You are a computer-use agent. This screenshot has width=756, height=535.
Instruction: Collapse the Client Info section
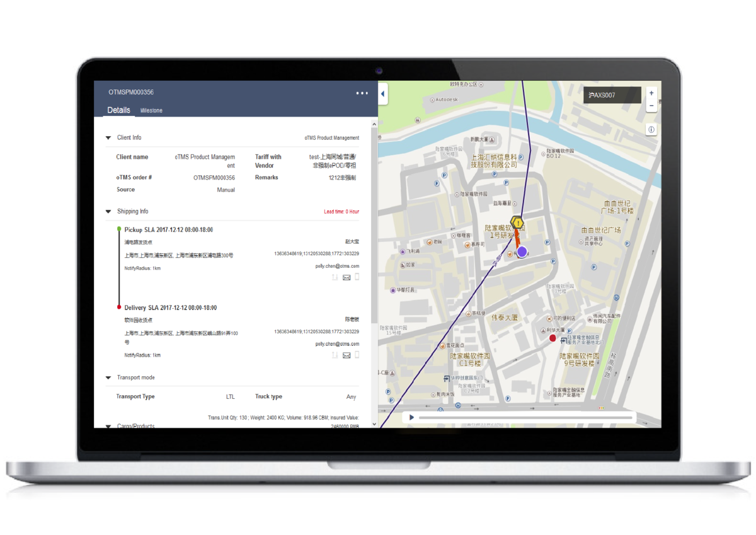pyautogui.click(x=108, y=137)
